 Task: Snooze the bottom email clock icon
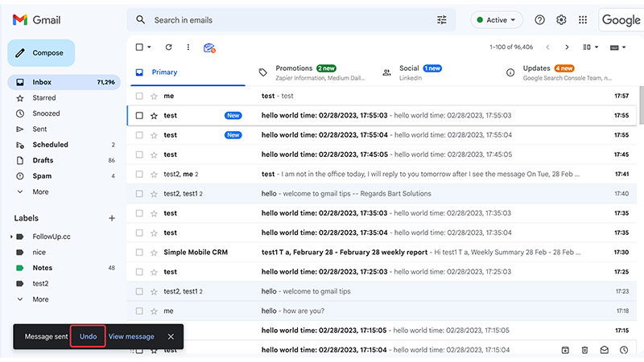pos(624,350)
